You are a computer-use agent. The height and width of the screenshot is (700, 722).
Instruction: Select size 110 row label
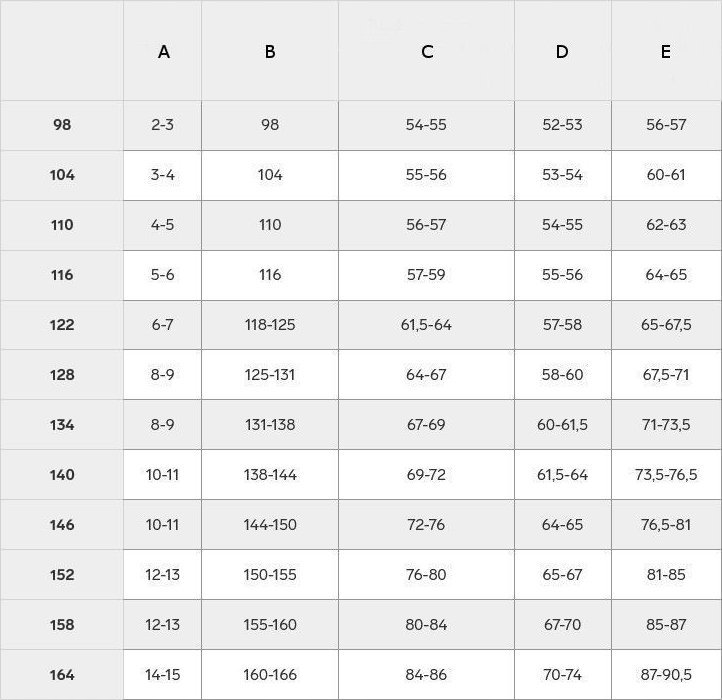(x=62, y=225)
